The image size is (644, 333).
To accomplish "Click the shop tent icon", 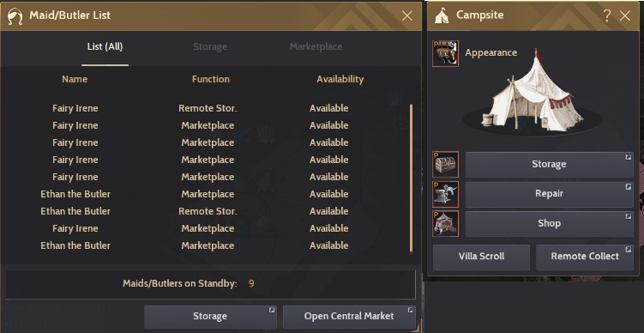I will click(x=445, y=224).
